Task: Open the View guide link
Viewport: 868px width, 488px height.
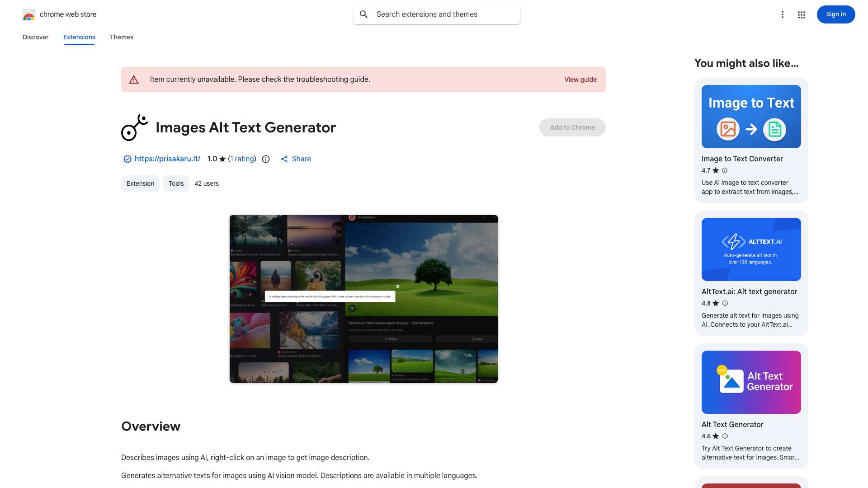Action: pos(580,80)
